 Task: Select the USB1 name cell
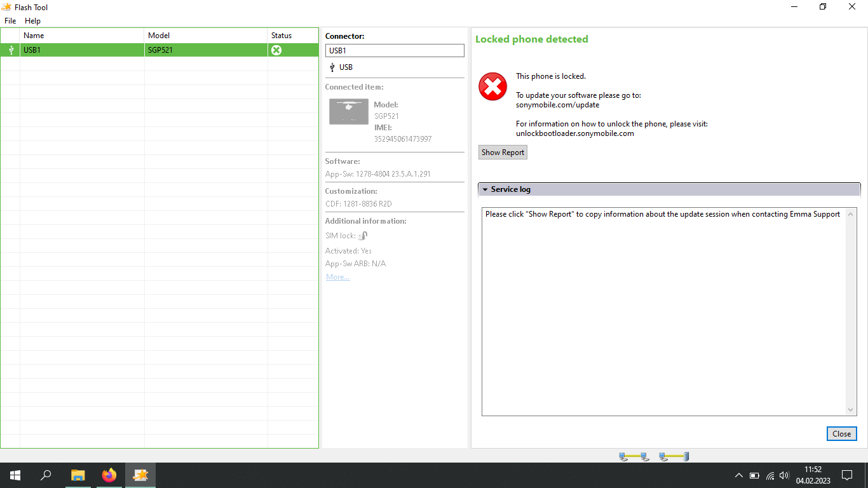click(83, 50)
